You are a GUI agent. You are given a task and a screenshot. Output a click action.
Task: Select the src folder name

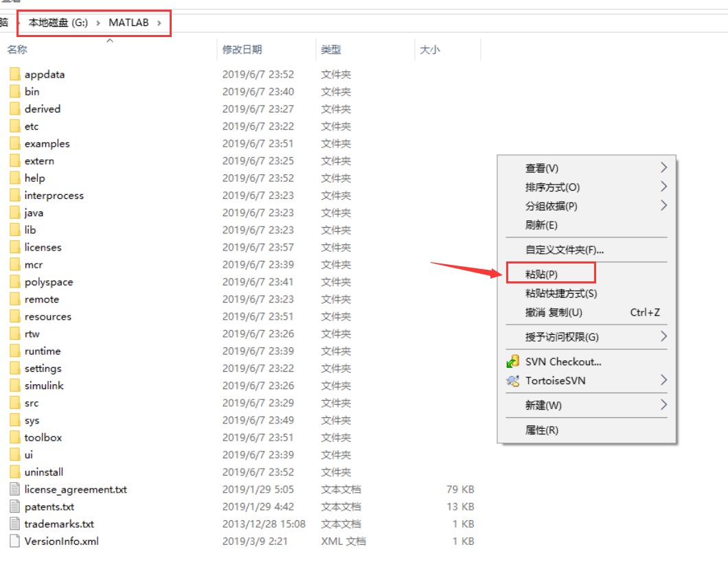click(32, 403)
